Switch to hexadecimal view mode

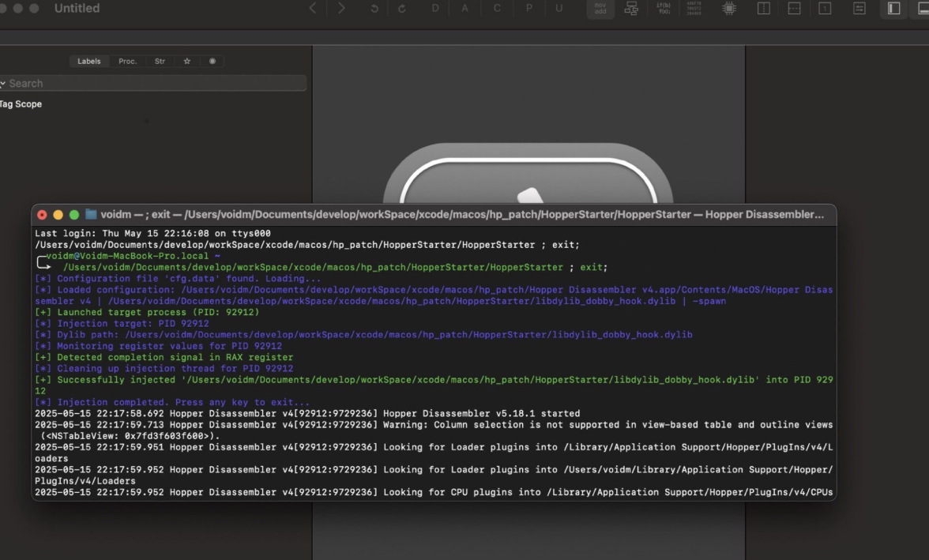coord(694,8)
